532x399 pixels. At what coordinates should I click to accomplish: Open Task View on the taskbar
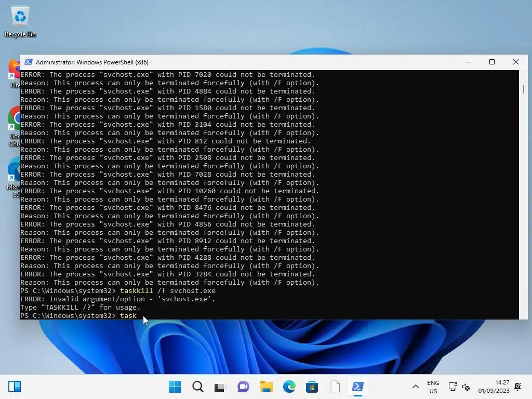pyautogui.click(x=220, y=387)
